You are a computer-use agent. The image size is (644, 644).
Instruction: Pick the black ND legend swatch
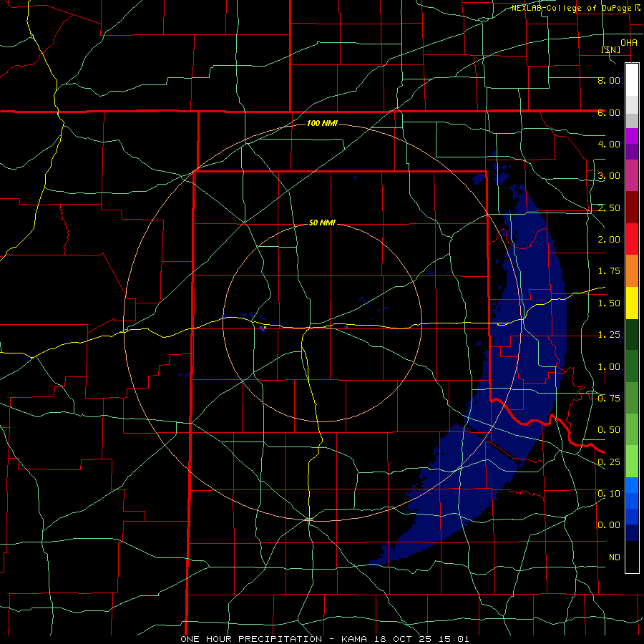(632, 557)
